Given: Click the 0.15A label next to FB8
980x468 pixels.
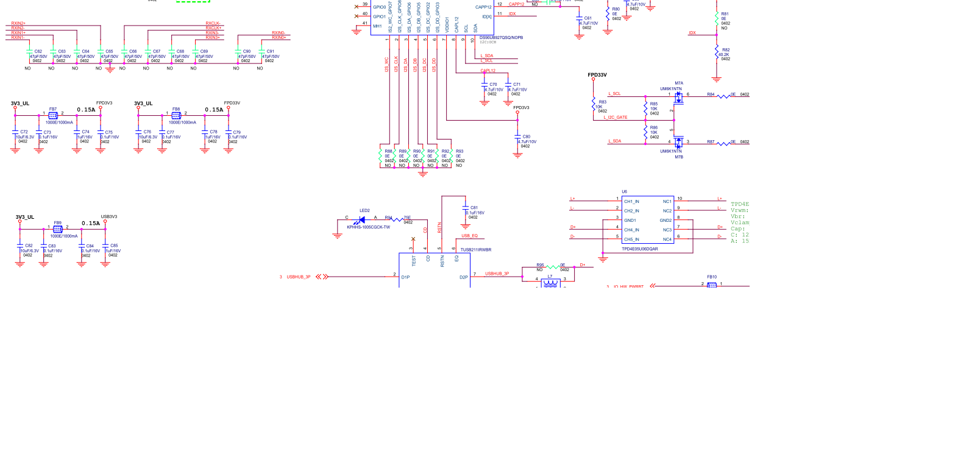Looking at the screenshot, I should coord(214,110).
